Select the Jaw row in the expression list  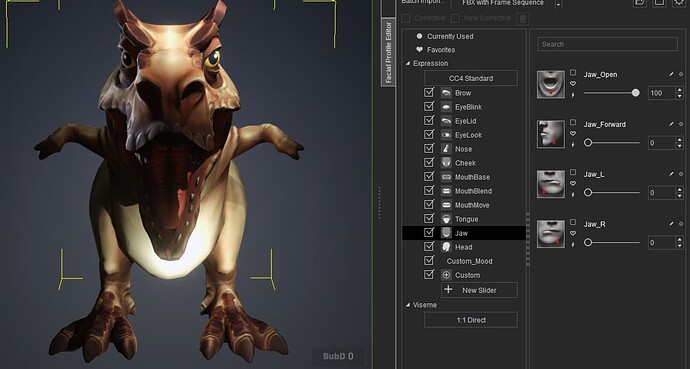click(x=464, y=233)
